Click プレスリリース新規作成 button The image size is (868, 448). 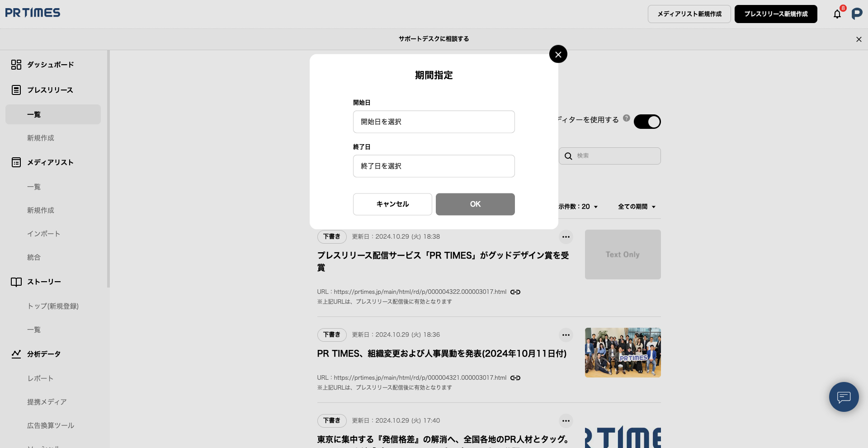click(x=776, y=14)
